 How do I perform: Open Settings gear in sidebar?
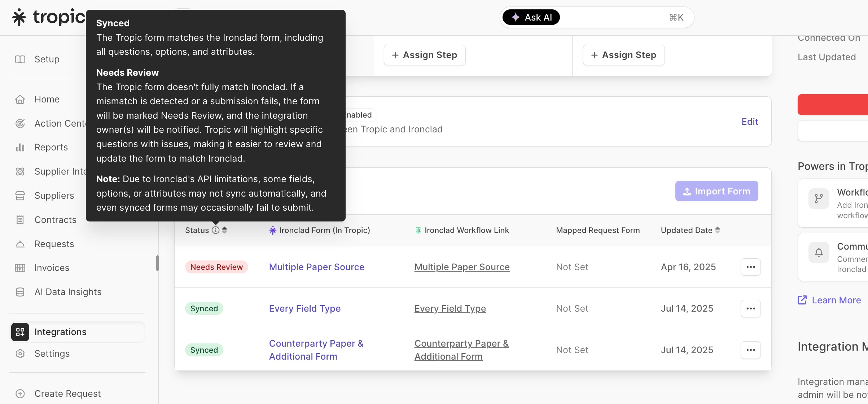pos(20,353)
